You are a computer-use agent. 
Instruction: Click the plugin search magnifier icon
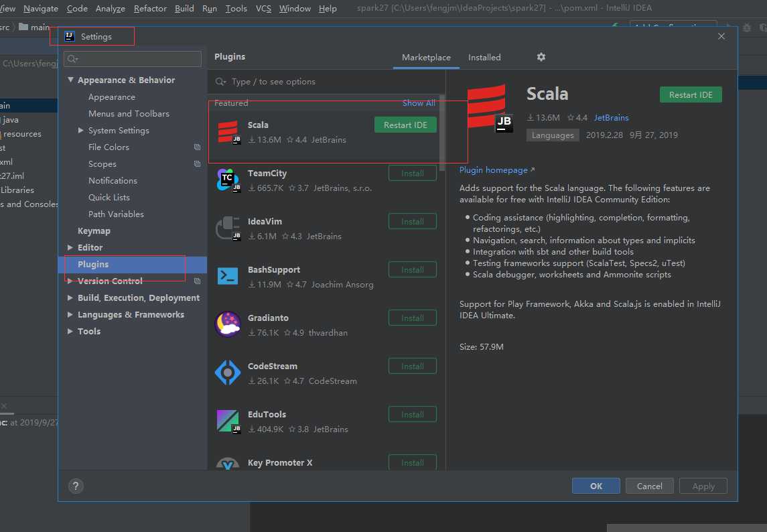pyautogui.click(x=220, y=82)
